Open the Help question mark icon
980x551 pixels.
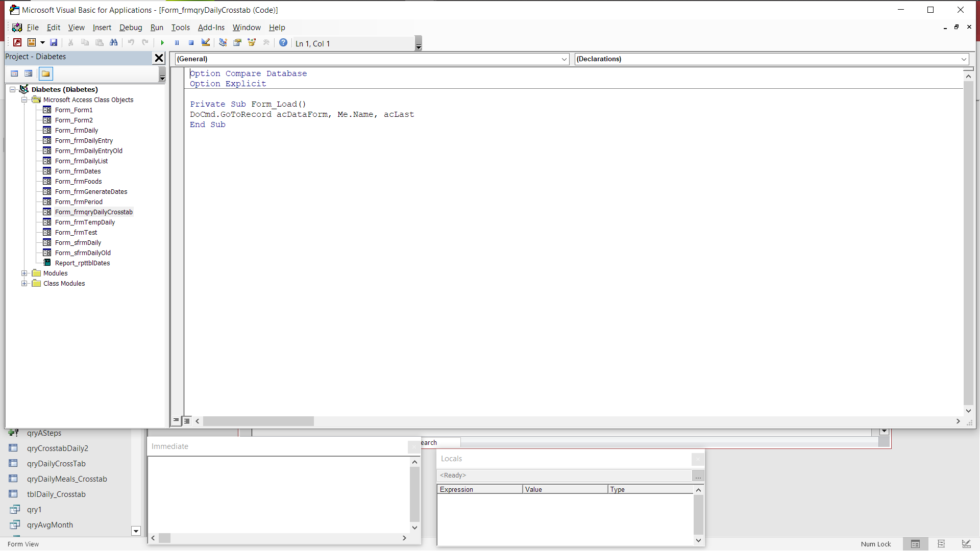point(283,43)
